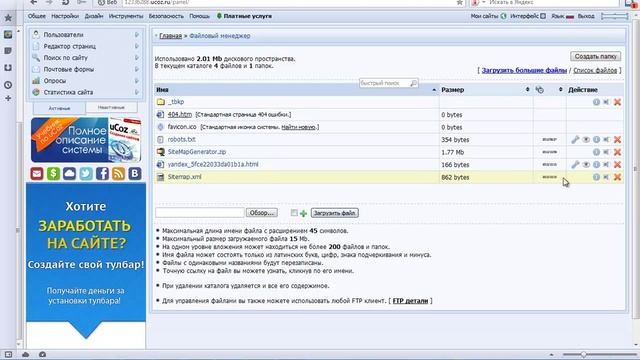
Task: Open the Безопасность menu
Action: pyautogui.click(x=166, y=16)
